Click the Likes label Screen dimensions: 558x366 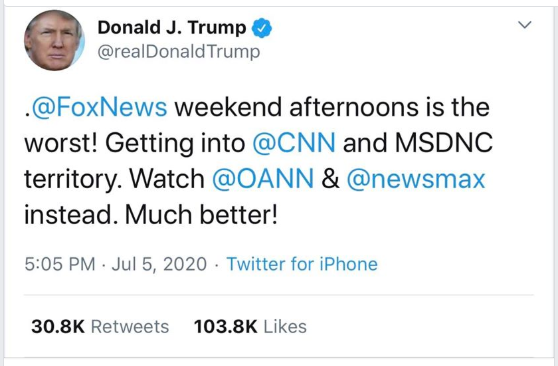[285, 326]
